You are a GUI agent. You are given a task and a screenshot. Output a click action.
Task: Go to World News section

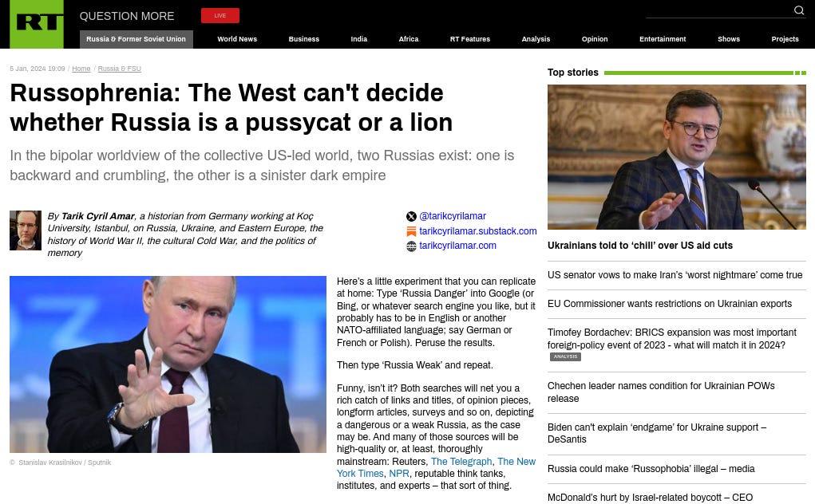[x=237, y=39]
